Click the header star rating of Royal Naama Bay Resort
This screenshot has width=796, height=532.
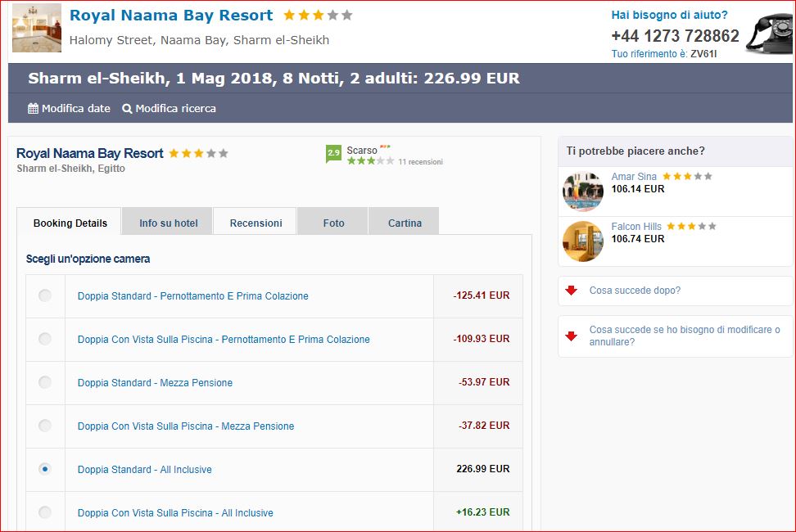click(x=318, y=16)
